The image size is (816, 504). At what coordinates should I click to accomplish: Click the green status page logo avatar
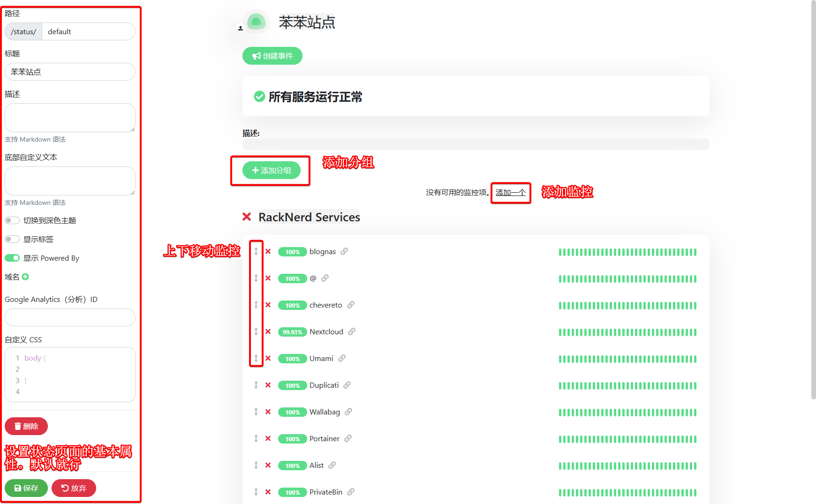257,22
